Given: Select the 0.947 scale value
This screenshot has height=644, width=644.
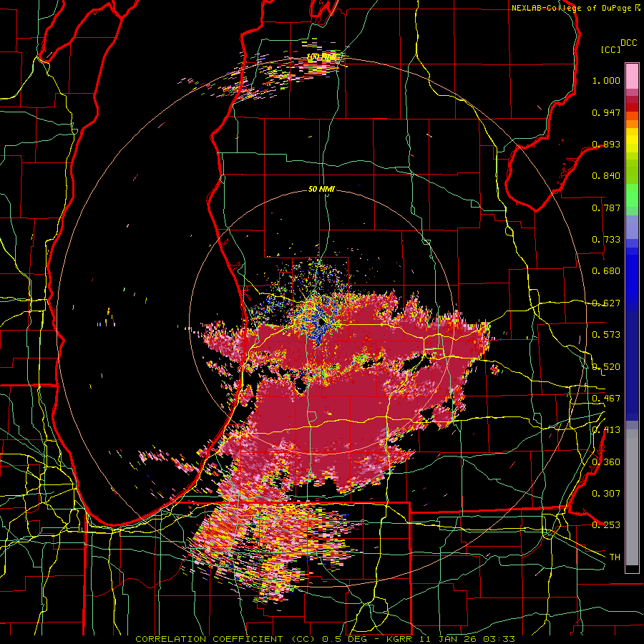Looking at the screenshot, I should point(606,112).
